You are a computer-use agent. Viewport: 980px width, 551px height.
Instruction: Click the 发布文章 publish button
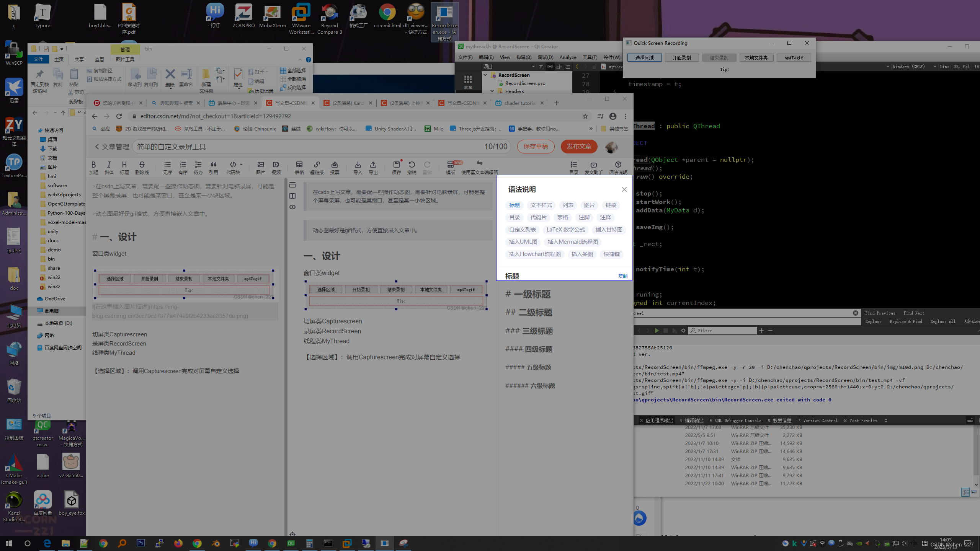click(x=578, y=147)
